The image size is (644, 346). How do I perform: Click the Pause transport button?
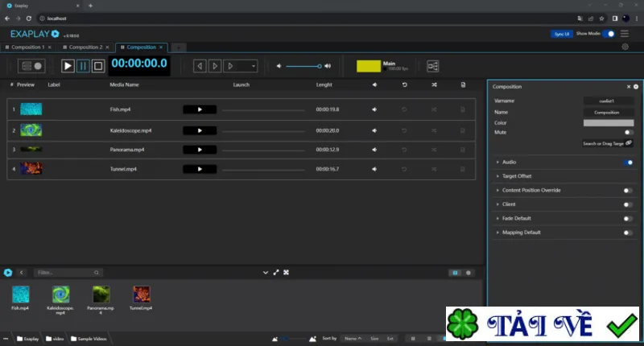point(83,66)
